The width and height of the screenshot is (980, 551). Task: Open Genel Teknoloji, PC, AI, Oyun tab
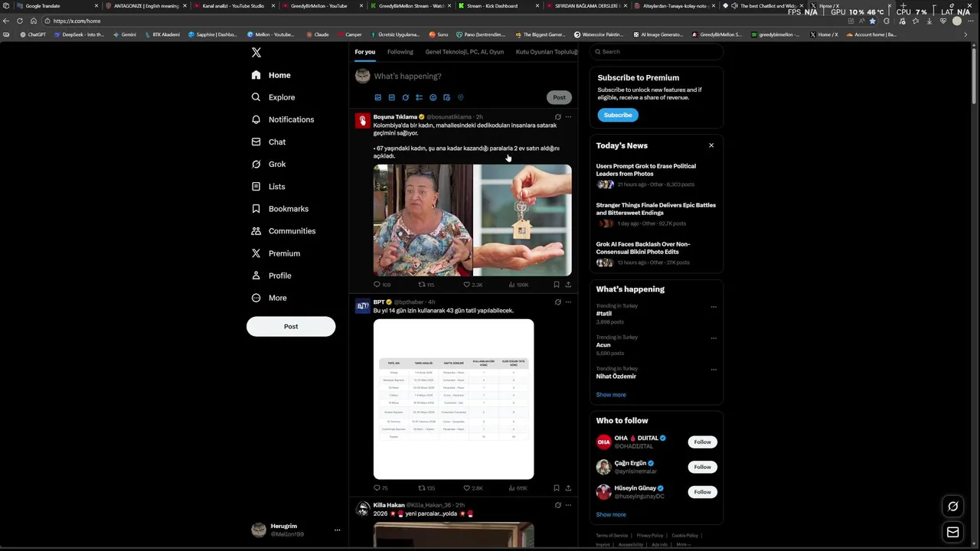[x=465, y=52]
